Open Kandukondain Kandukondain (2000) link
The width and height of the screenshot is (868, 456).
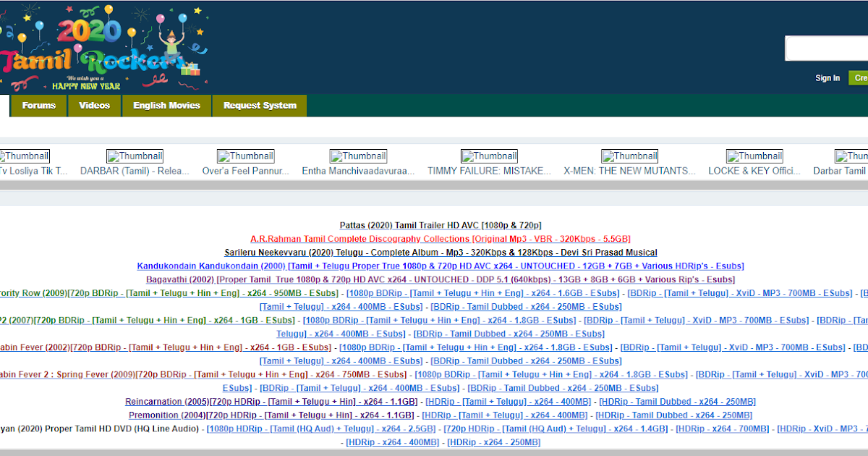click(441, 266)
